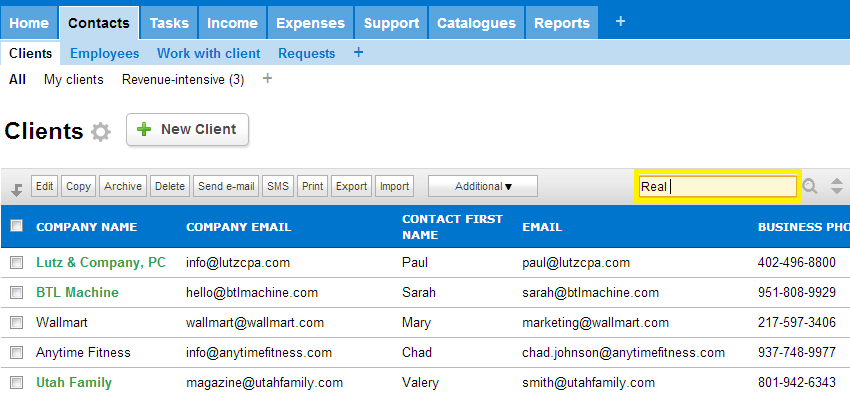Open the Work with client sub-tab
Viewport: 850px width, 395px height.
(x=209, y=54)
